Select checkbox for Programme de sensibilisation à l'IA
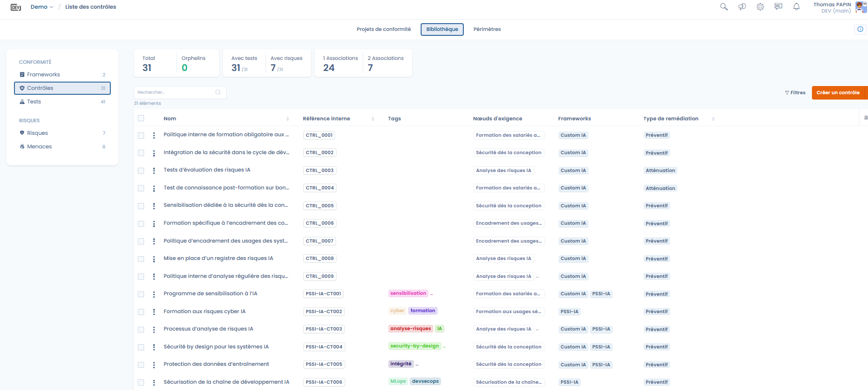Viewport: 868px width, 390px height. [141, 294]
